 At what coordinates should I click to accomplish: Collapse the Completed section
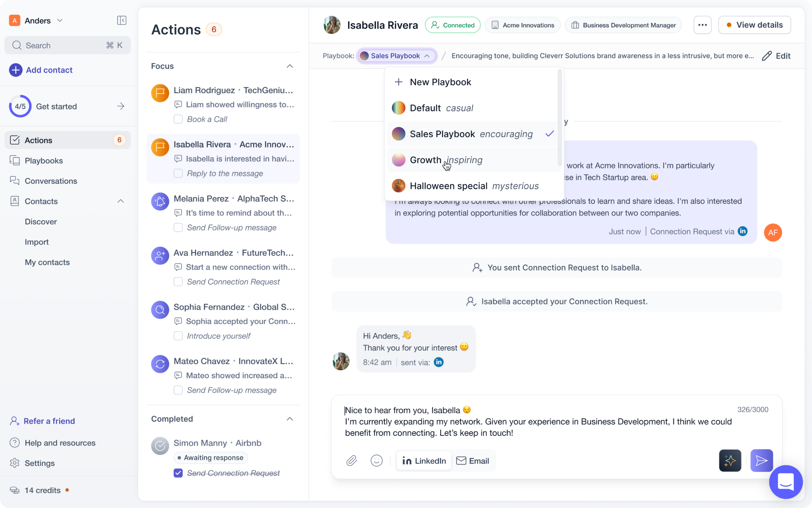click(290, 419)
